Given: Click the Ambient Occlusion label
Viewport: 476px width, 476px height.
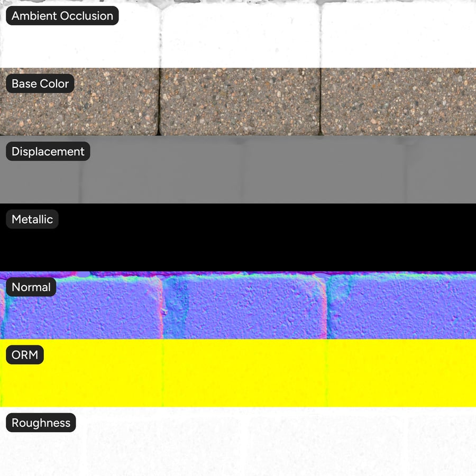Looking at the screenshot, I should pos(61,16).
